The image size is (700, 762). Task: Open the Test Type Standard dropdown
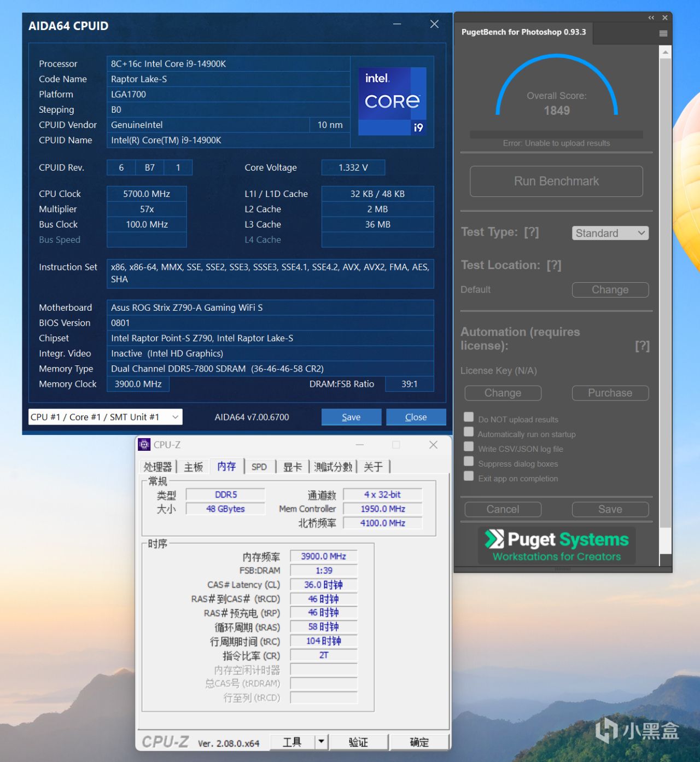[x=610, y=233]
